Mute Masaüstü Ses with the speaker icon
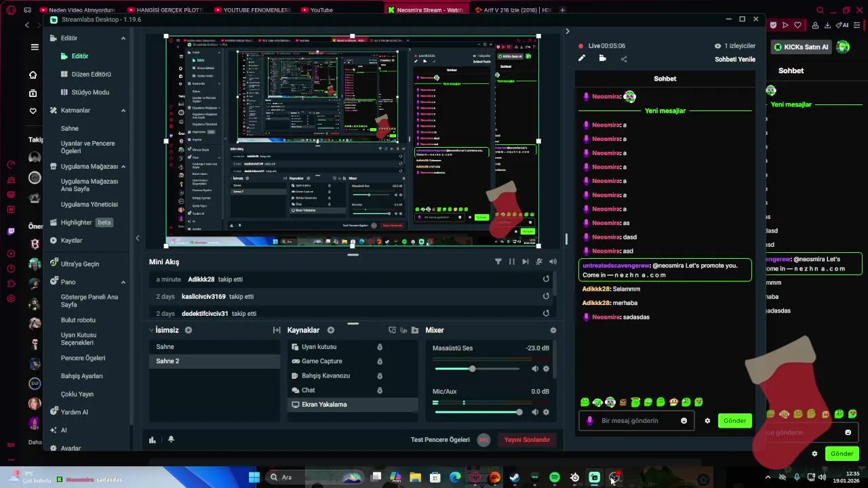This screenshot has height=488, width=868. coord(535,369)
